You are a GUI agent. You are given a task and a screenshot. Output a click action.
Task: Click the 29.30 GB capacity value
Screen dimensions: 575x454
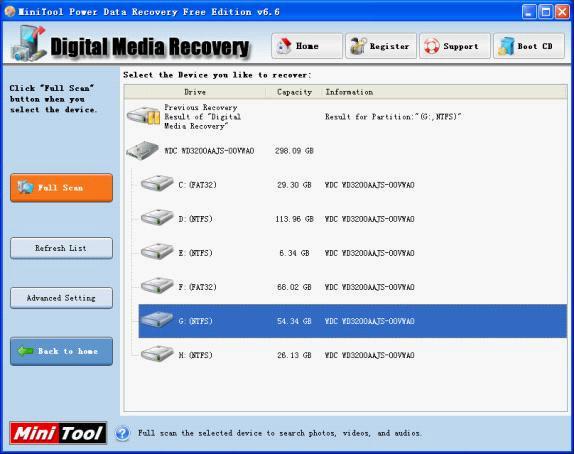[x=294, y=185]
